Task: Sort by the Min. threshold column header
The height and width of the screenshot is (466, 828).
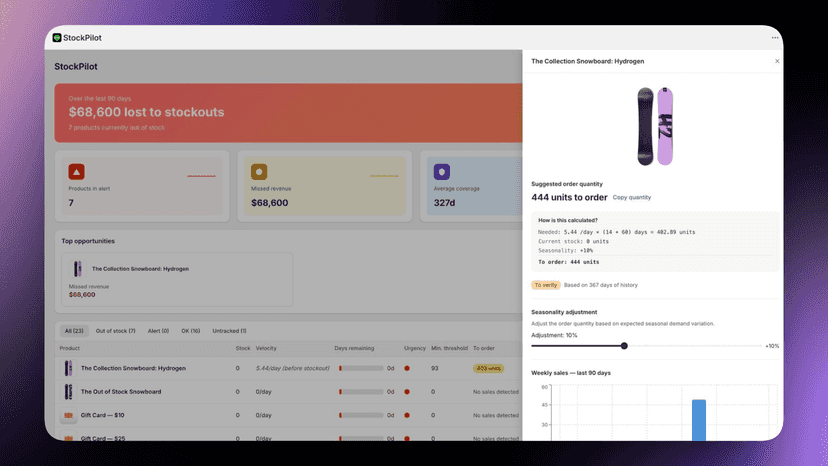Action: pos(449,348)
